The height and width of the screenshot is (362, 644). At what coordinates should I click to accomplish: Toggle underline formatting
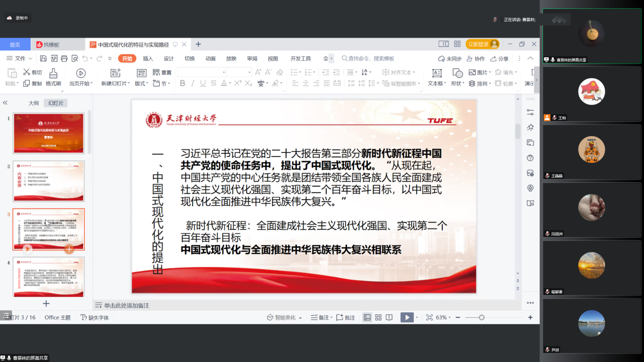203,83
